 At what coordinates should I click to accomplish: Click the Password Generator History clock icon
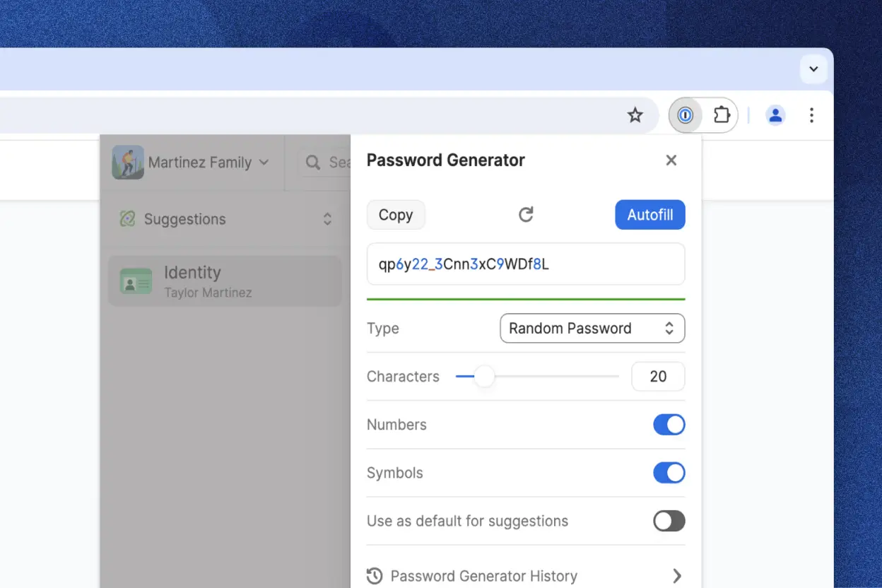coord(375,576)
